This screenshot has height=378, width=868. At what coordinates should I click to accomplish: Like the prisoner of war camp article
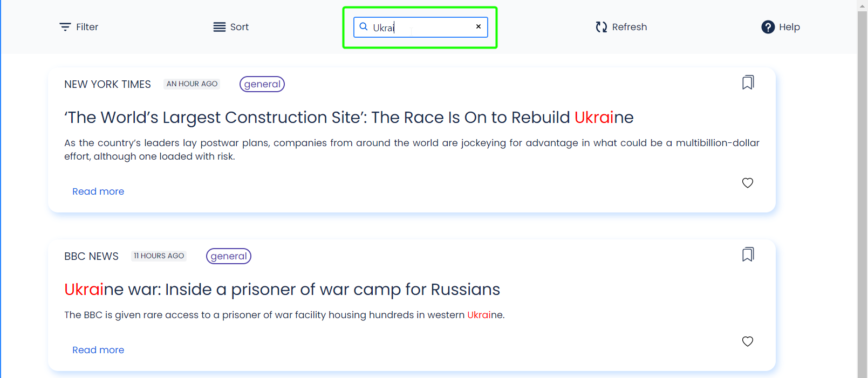point(748,341)
